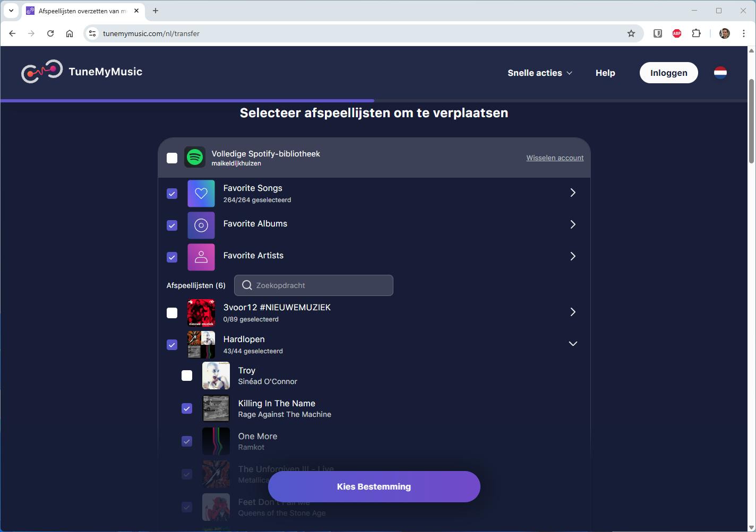Open the Bitwarden shield extension
This screenshot has height=532, width=756.
click(x=657, y=33)
